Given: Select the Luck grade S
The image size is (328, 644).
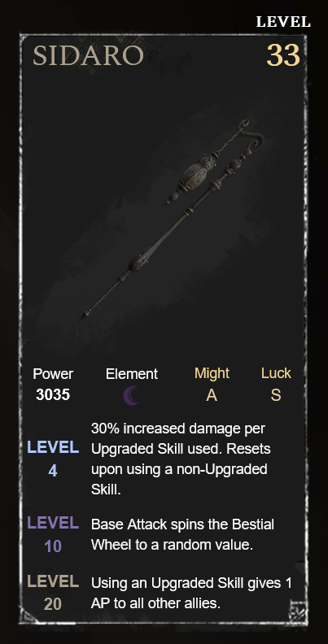Looking at the screenshot, I should [276, 395].
